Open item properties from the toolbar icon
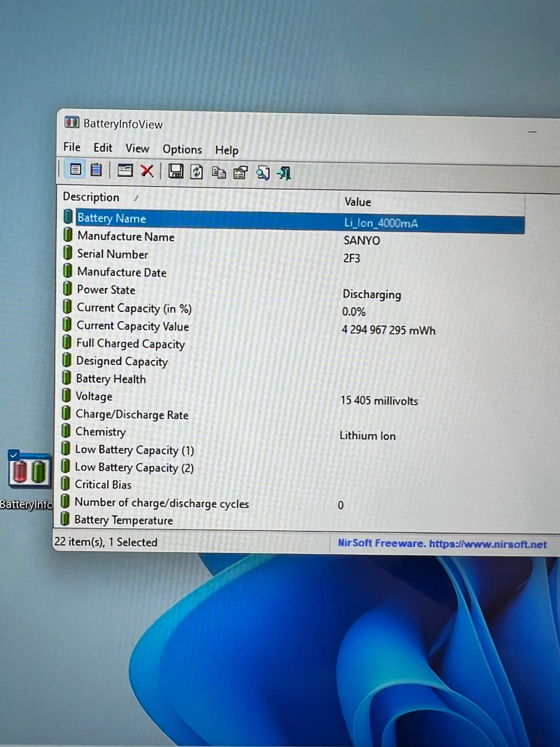 point(240,173)
